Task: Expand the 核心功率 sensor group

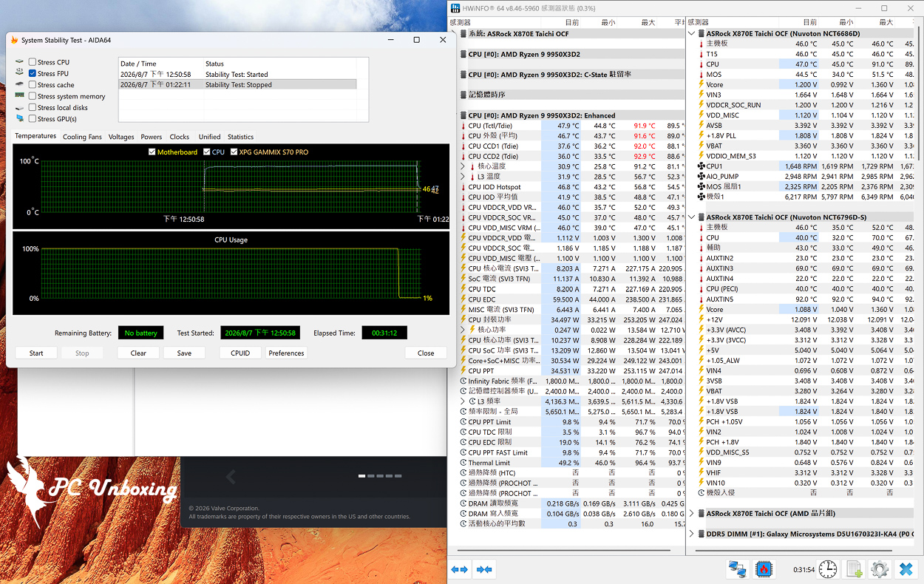Action: [x=463, y=330]
